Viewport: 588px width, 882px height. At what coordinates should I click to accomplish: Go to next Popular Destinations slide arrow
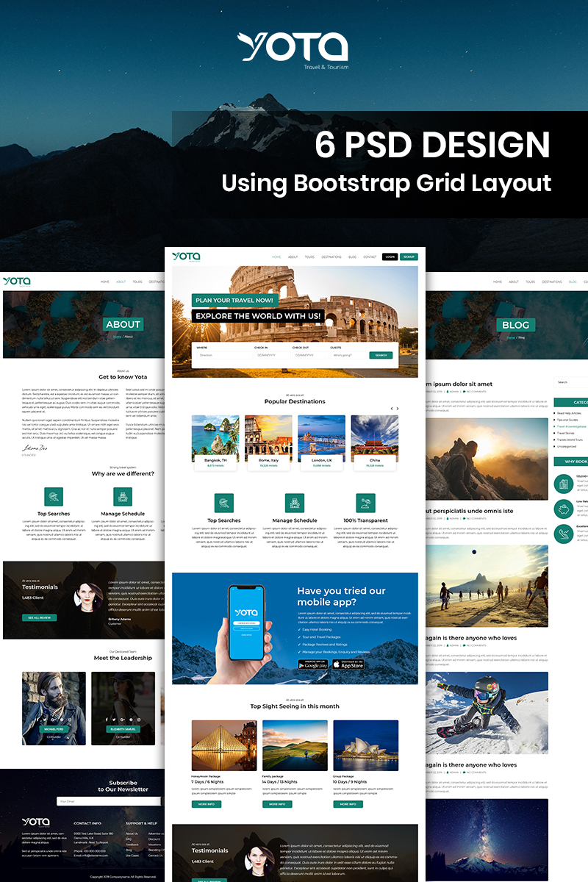tap(398, 408)
